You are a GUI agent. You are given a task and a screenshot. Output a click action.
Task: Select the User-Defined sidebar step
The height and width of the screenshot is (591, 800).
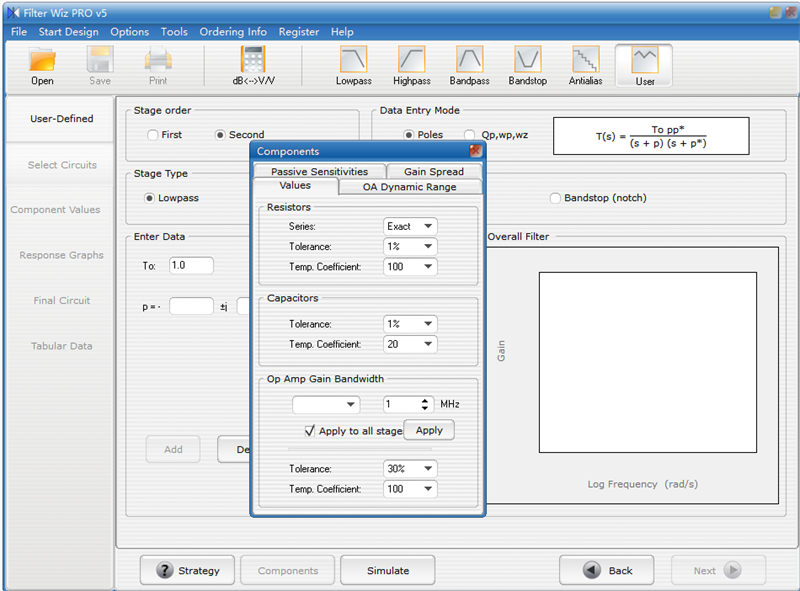pyautogui.click(x=61, y=118)
